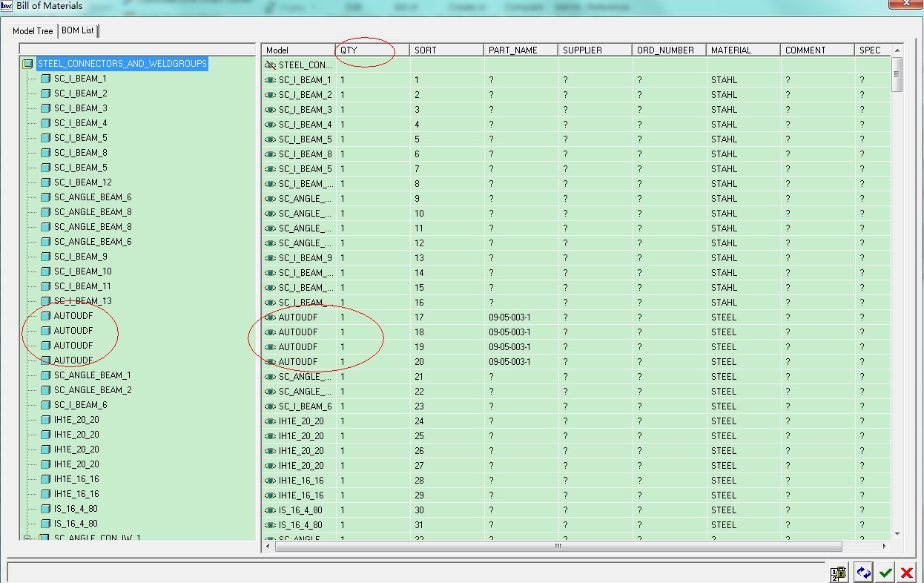Image resolution: width=924 pixels, height=583 pixels.
Task: Click the horizontal scrollbar right arrow
Action: [885, 547]
